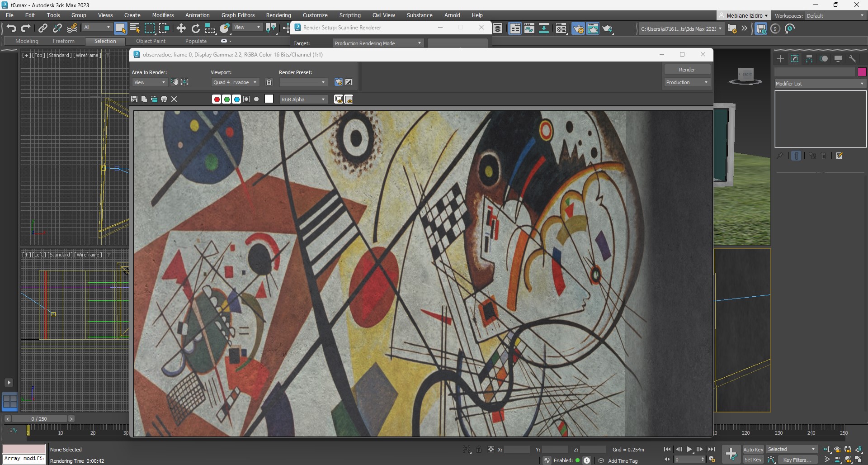Open the Render Setup dialog

tap(578, 28)
